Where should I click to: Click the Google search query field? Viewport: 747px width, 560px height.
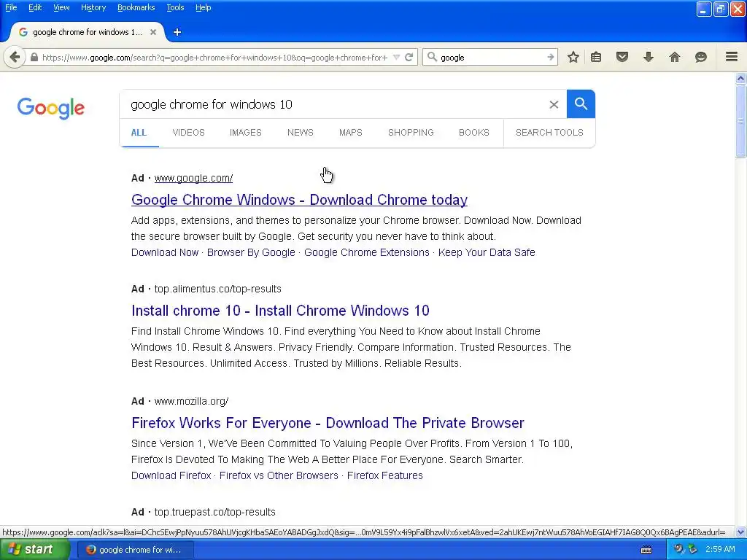(x=333, y=104)
